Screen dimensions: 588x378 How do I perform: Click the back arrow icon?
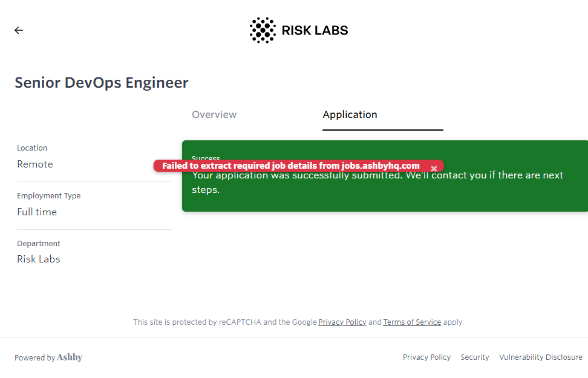pos(19,30)
